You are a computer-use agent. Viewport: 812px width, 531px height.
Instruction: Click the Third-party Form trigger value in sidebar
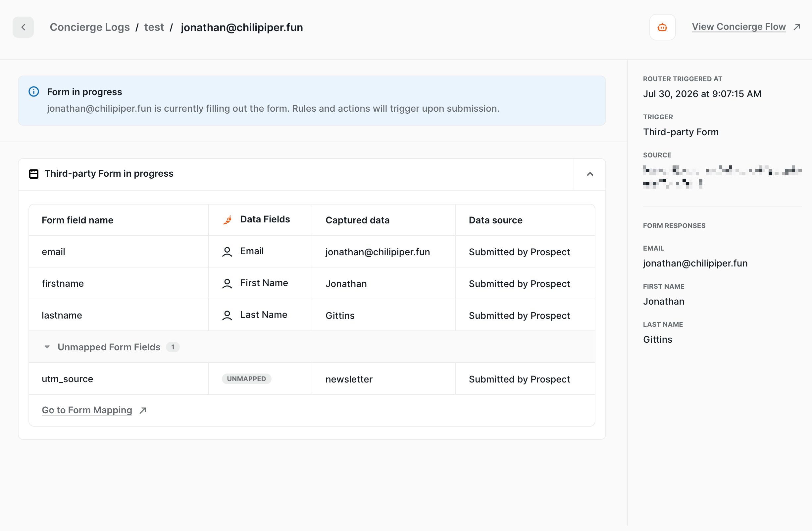(x=681, y=132)
